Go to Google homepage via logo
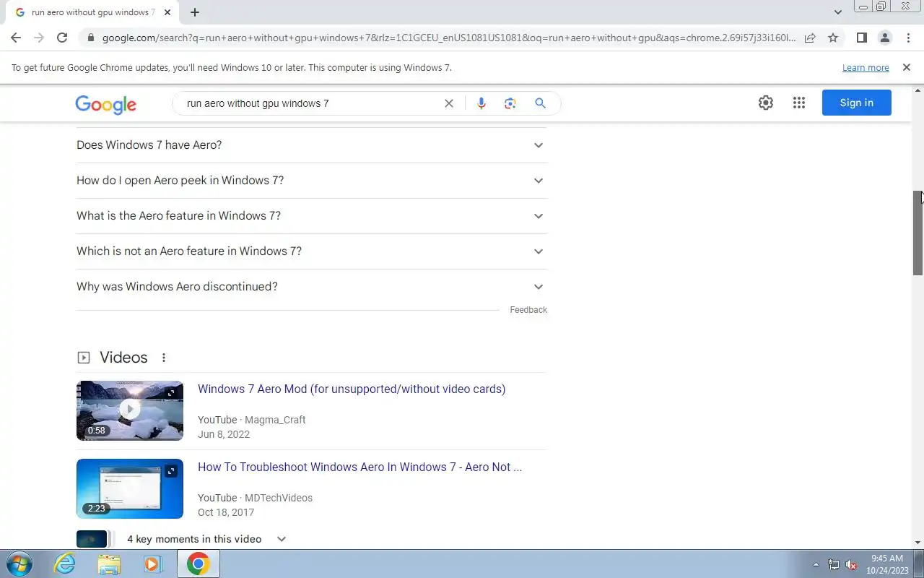 point(105,104)
